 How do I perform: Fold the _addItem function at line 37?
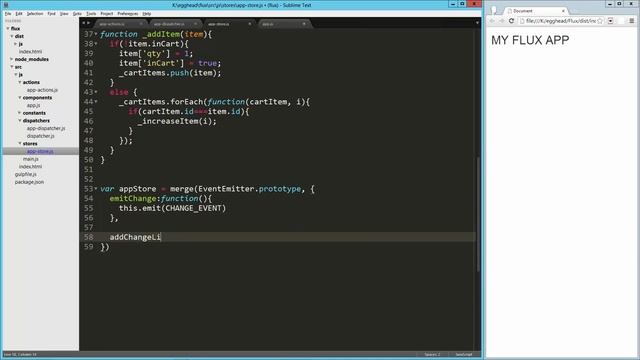click(x=96, y=34)
